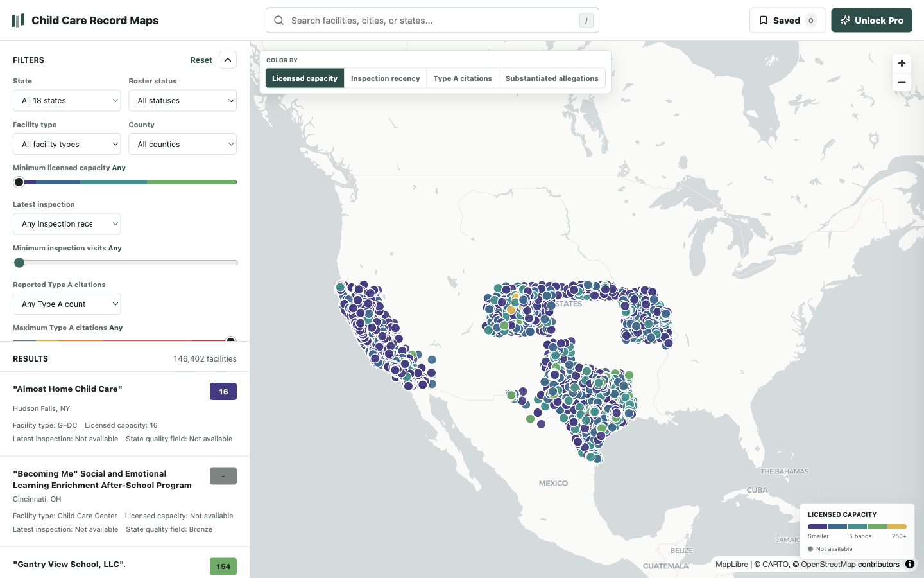
Task: Collapse the Filters panel chevron
Action: coord(228,60)
